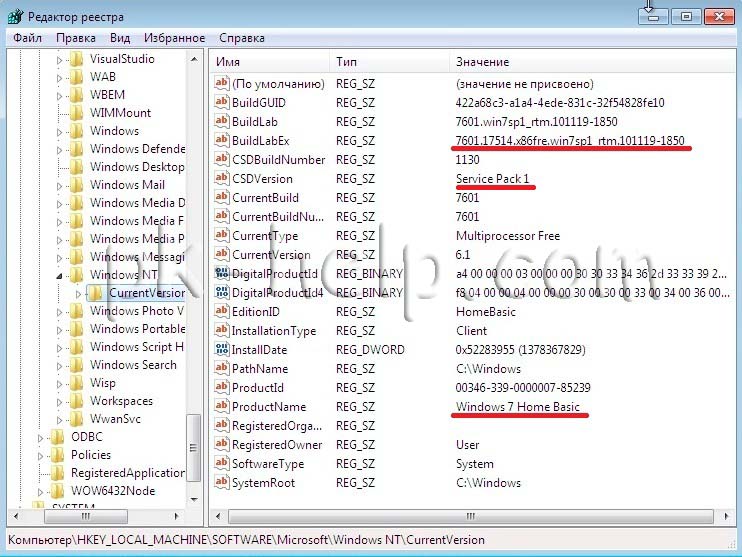The image size is (742, 557).
Task: Click the binary icon of DigitalProductId4
Action: (x=221, y=292)
